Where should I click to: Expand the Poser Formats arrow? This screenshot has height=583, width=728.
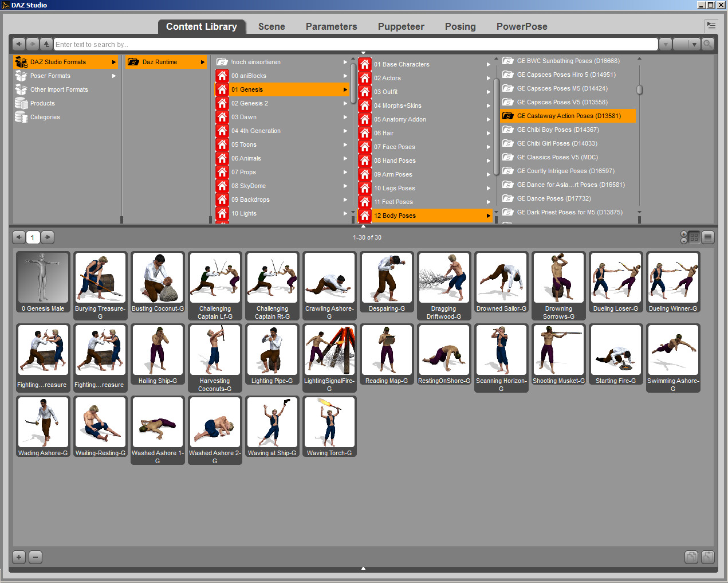[114, 76]
